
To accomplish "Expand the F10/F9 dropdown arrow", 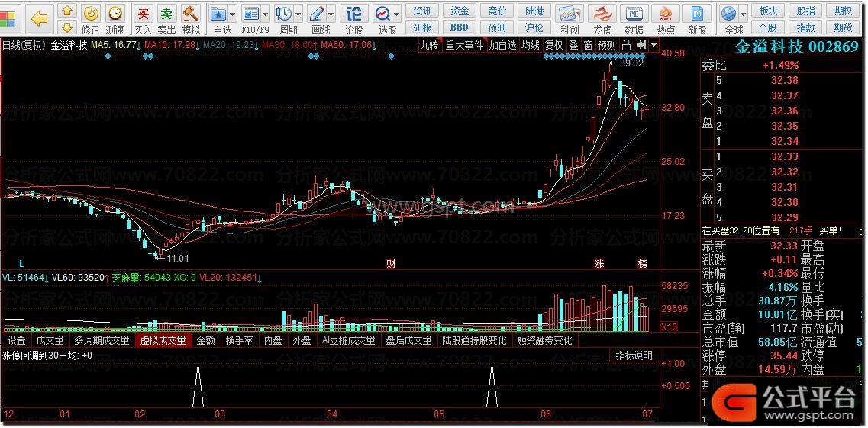I will [265, 13].
